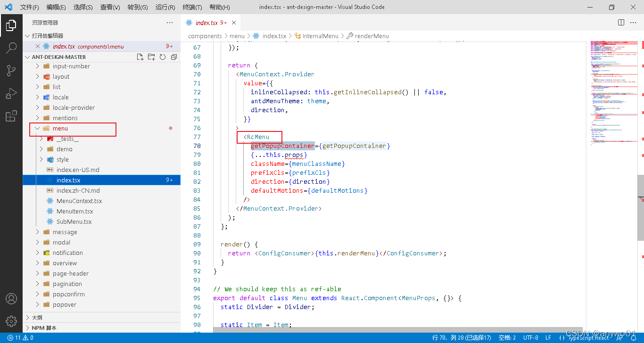Image resolution: width=644 pixels, height=343 pixels.
Task: Expand the list folder
Action: coord(101,87)
